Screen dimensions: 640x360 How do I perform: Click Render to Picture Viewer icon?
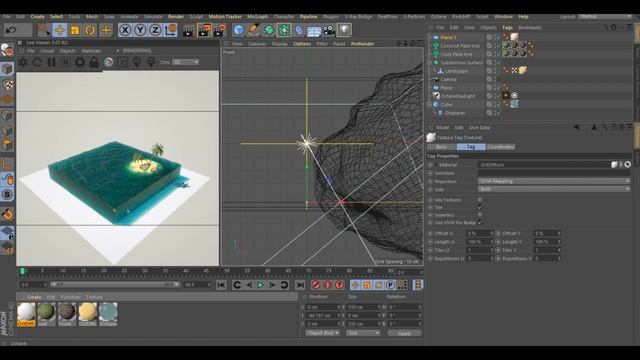[x=204, y=30]
